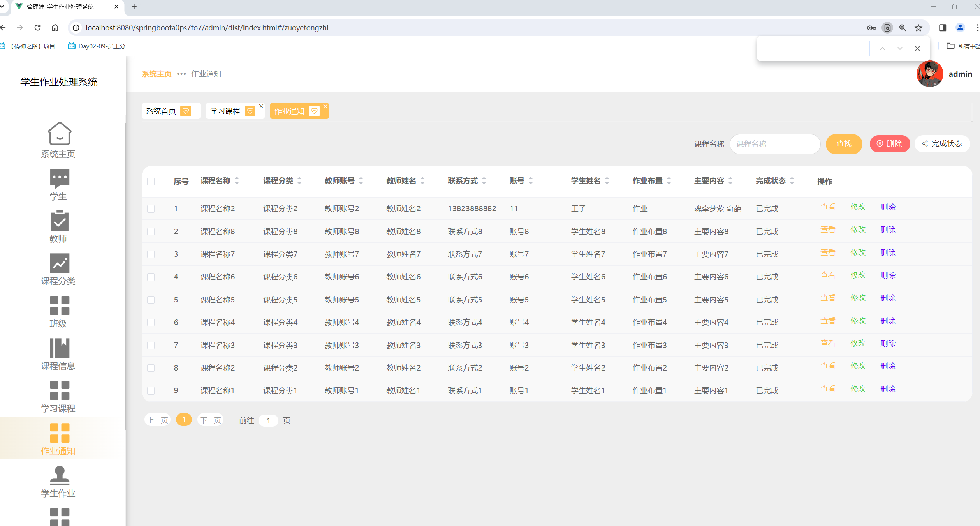Open 学生 chat bubble icon in sidebar
Image resolution: width=980 pixels, height=526 pixels.
coord(59,178)
